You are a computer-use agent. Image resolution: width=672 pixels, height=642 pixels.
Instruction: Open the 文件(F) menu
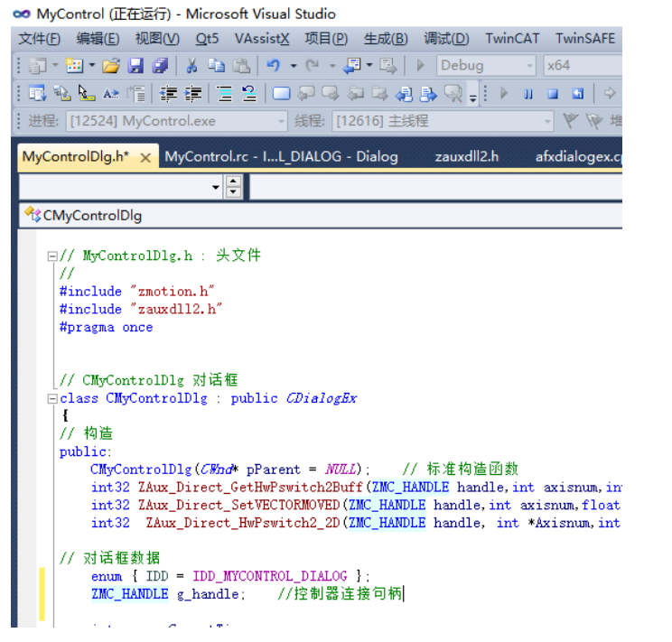click(x=40, y=39)
